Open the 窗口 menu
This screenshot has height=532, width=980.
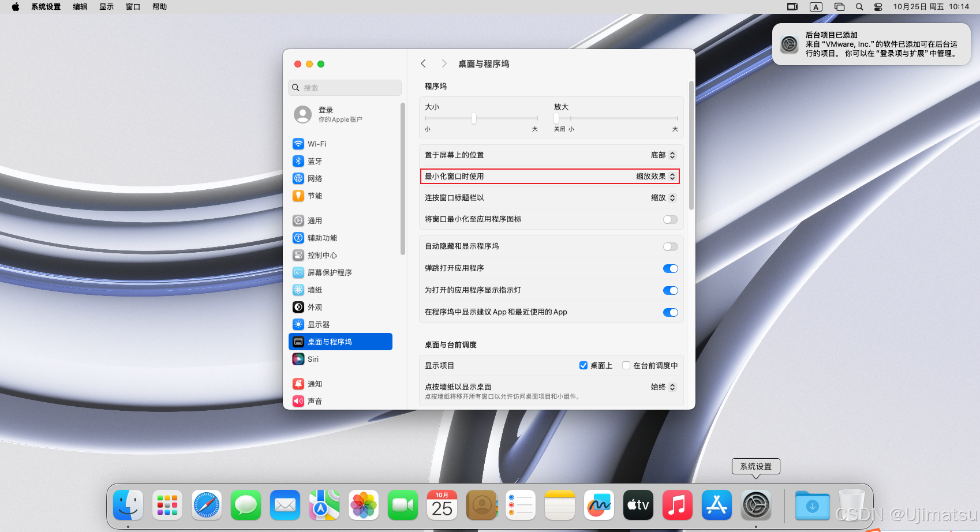(133, 7)
